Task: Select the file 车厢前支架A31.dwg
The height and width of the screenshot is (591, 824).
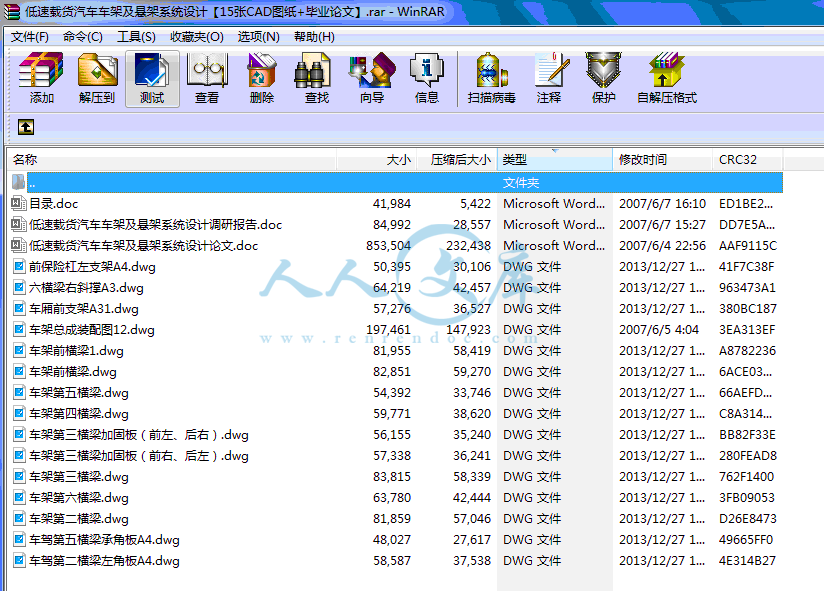Action: click(x=84, y=308)
